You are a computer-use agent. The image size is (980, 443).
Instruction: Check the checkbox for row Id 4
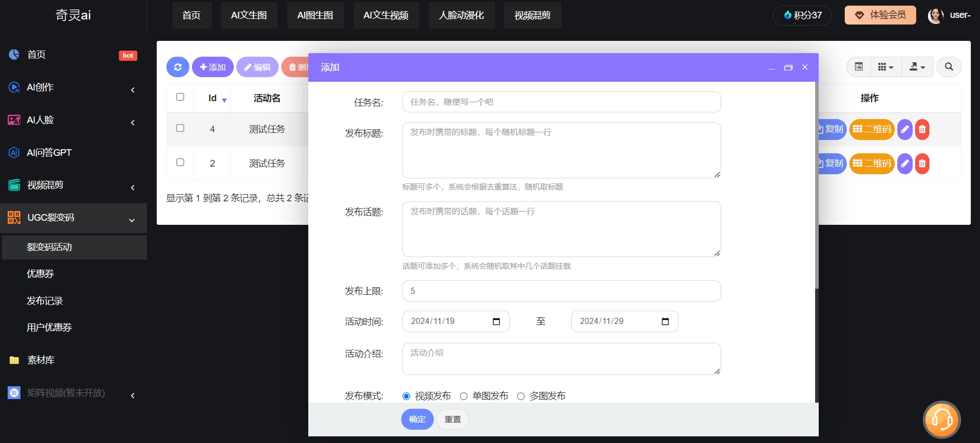(x=180, y=128)
